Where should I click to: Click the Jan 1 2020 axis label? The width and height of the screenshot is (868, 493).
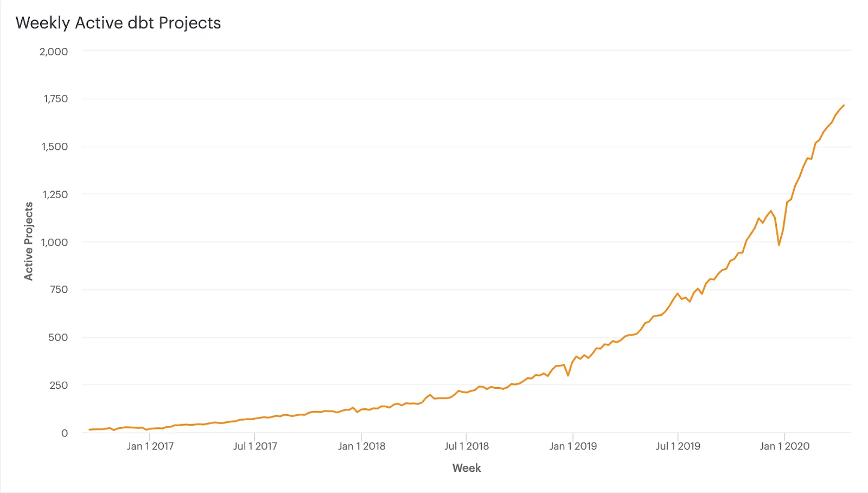[x=784, y=446]
